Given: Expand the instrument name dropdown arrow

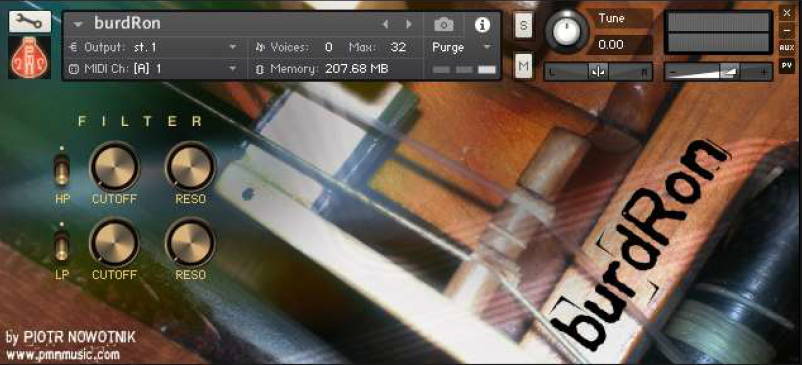Looking at the screenshot, I should (78, 24).
